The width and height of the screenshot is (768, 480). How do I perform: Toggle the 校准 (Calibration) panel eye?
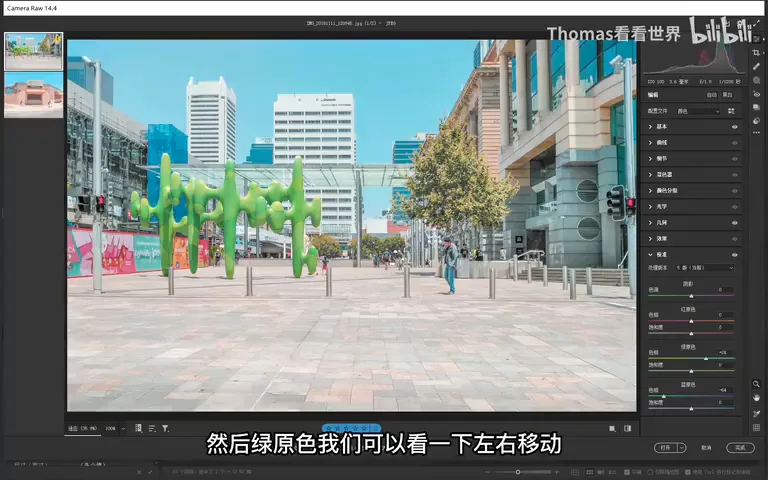point(735,255)
